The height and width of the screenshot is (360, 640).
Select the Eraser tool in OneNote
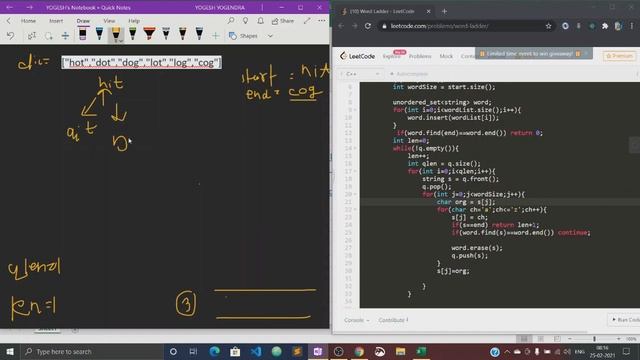pyautogui.click(x=83, y=34)
